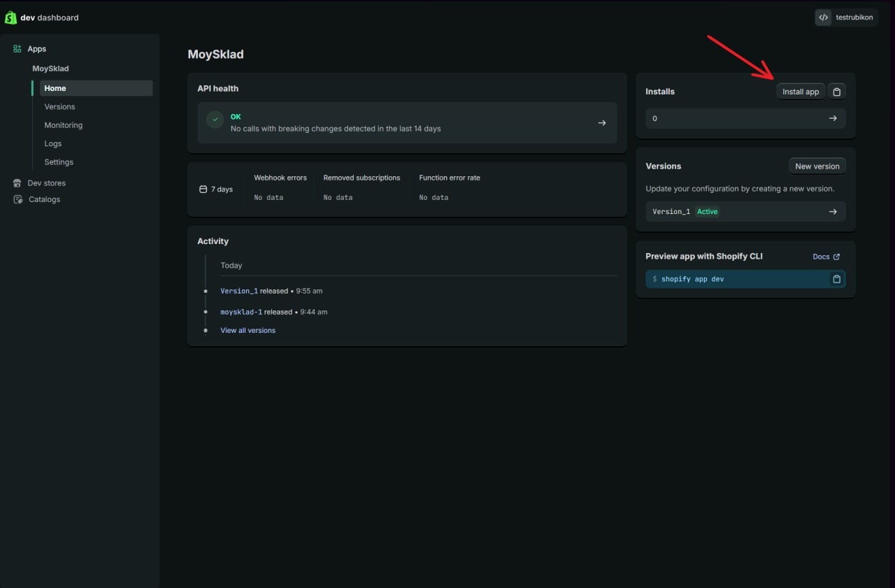Screen dimensions: 895x588
Task: Click the 'No calls with breaking changes' message
Action: point(336,129)
